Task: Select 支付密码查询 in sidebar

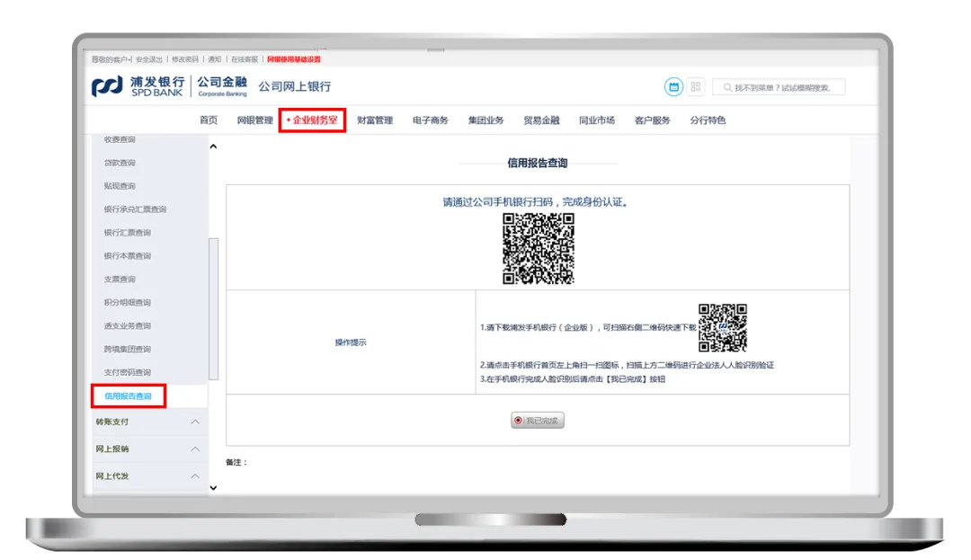Action: point(128,372)
